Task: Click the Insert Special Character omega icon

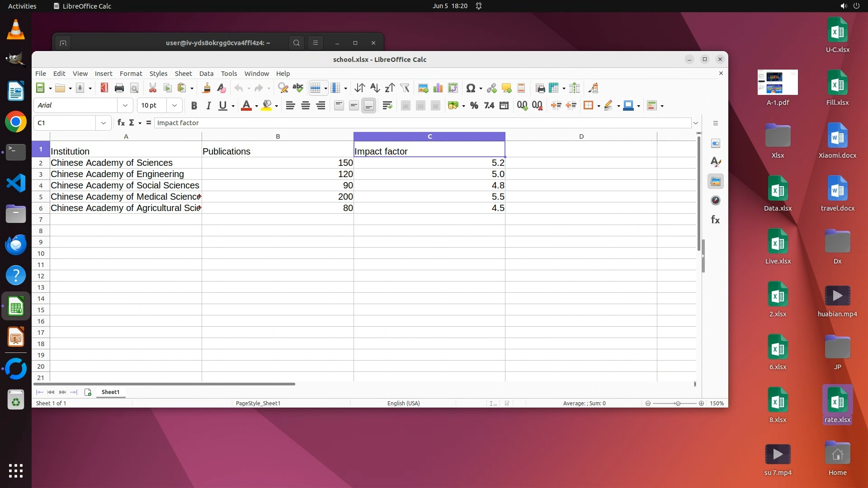Action: pyautogui.click(x=470, y=88)
